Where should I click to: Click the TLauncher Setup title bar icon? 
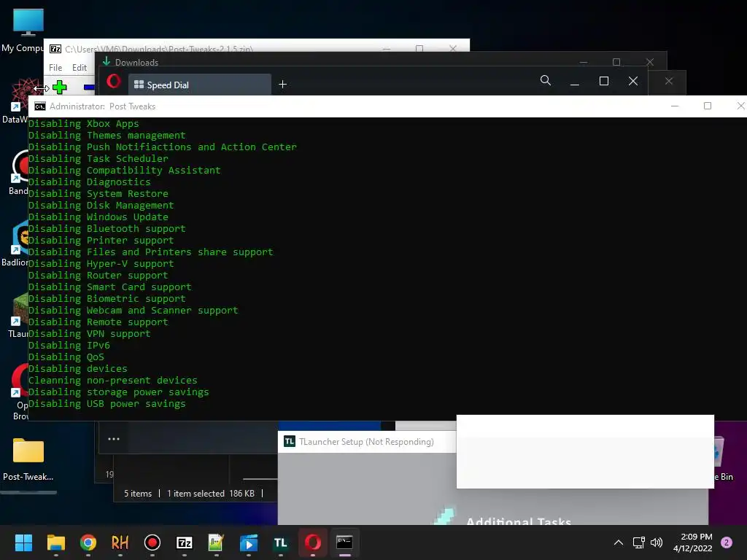290,441
